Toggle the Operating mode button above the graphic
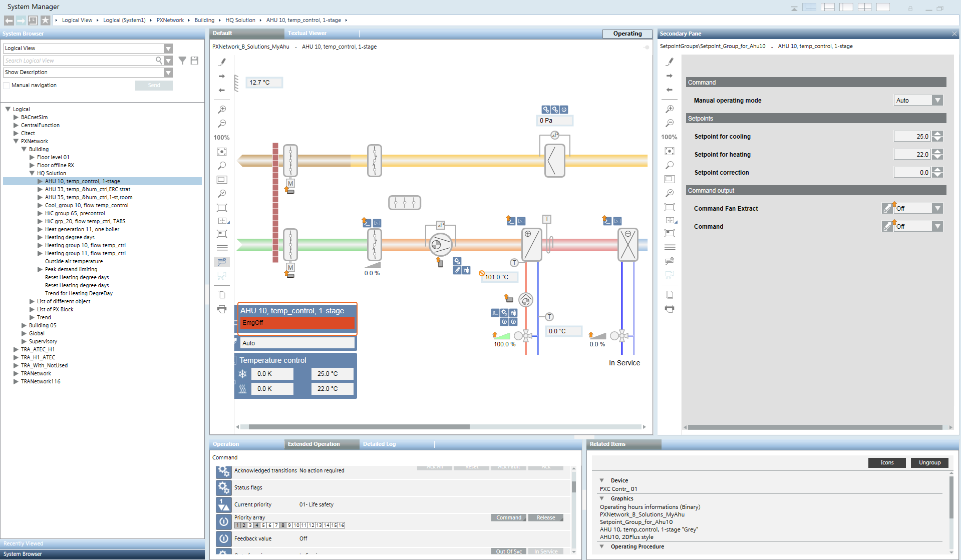The height and width of the screenshot is (560, 961). 627,34
